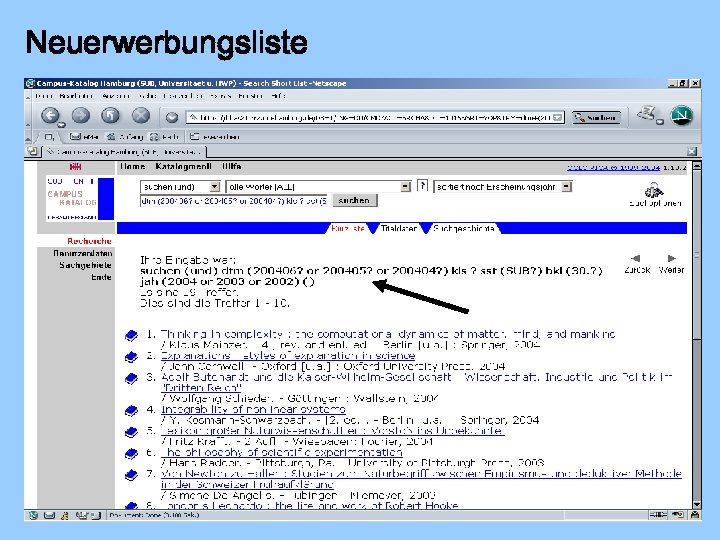Click the Home link in the page header
This screenshot has height=540, width=720.
point(133,167)
